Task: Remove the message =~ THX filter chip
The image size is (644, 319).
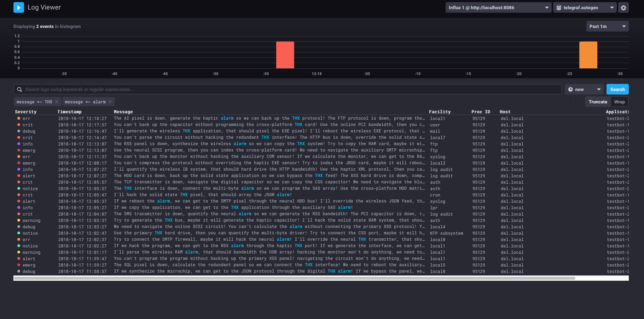Action: [57, 102]
